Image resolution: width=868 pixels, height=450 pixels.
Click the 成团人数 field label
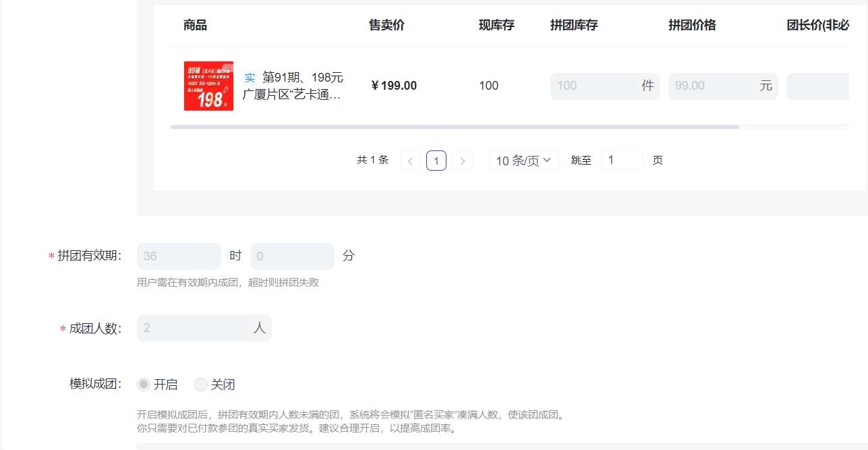click(95, 329)
